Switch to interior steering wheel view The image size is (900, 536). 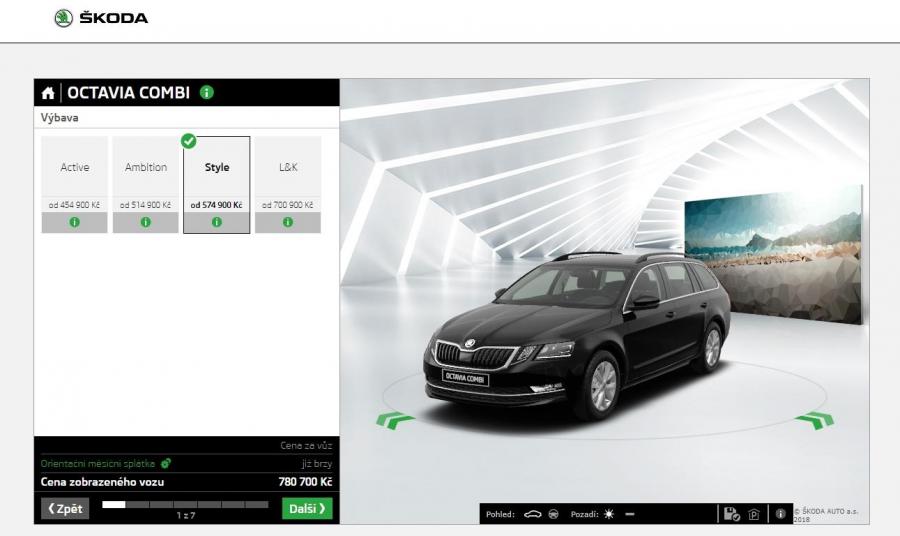pyautogui.click(x=553, y=514)
